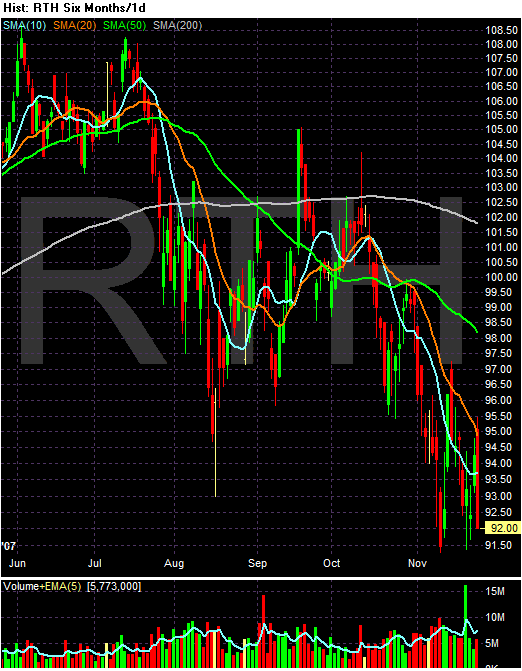Image resolution: width=522 pixels, height=671 pixels.
Task: Click the 5,773,000 volume value readout
Action: click(x=114, y=586)
